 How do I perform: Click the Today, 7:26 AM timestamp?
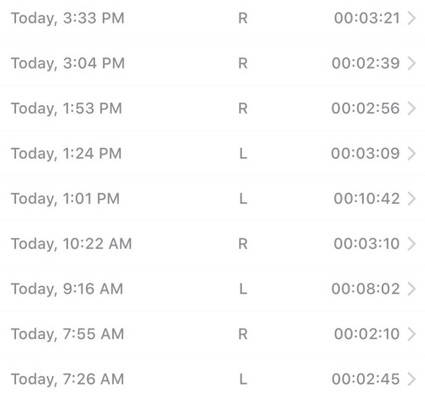tap(68, 380)
